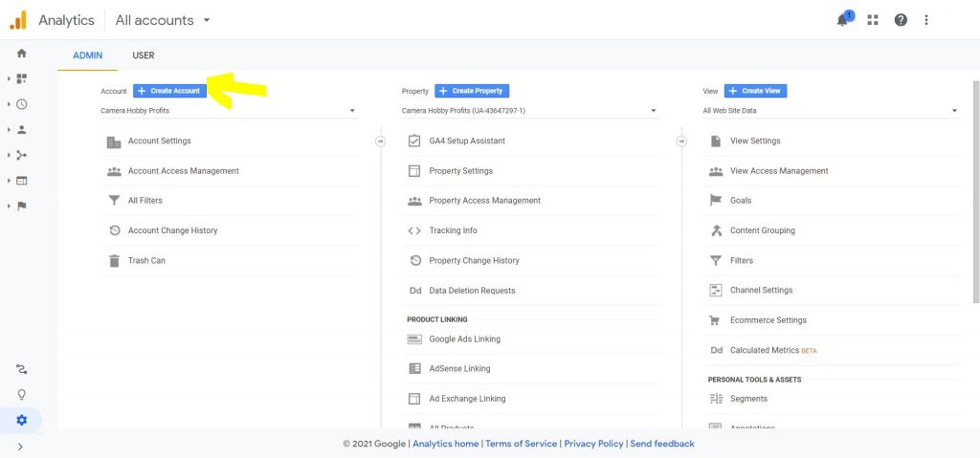Click the Privacy Policy link
This screenshot has width=980, height=458.
(593, 444)
